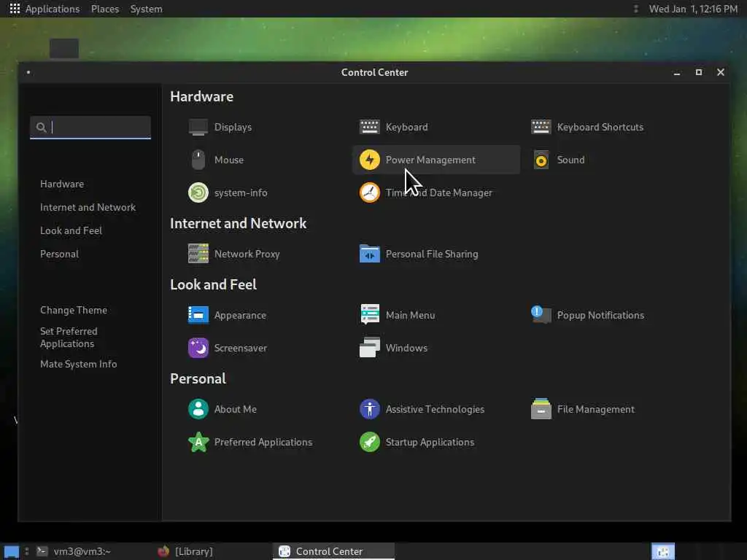Open the Displays settings icon
The width and height of the screenshot is (747, 560).
click(x=198, y=127)
